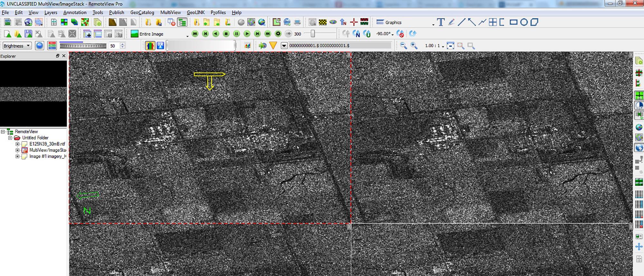Select the straight Line drawing tool

click(461, 22)
